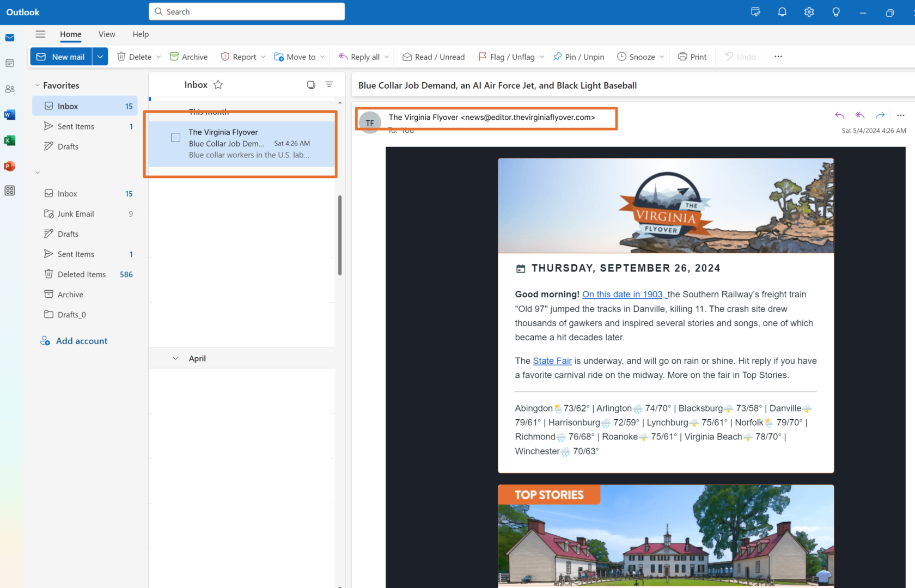The width and height of the screenshot is (915, 588).
Task: Open the Settings gear
Action: [x=809, y=12]
